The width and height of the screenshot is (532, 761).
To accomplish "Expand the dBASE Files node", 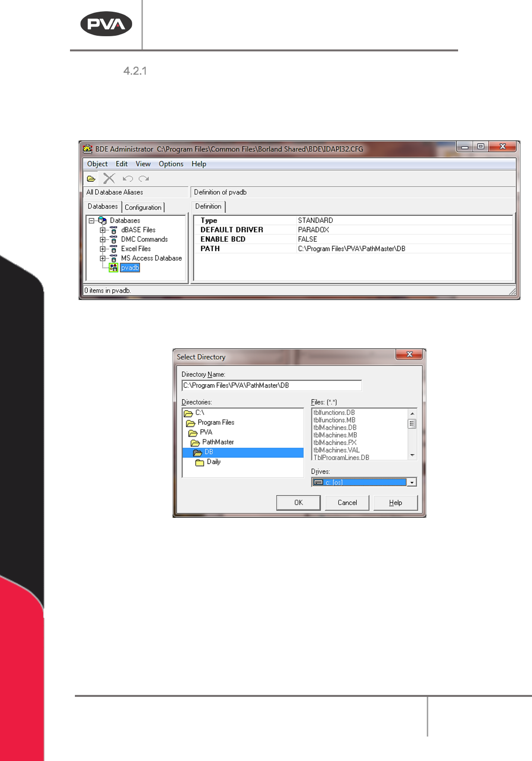I will coord(103,230).
